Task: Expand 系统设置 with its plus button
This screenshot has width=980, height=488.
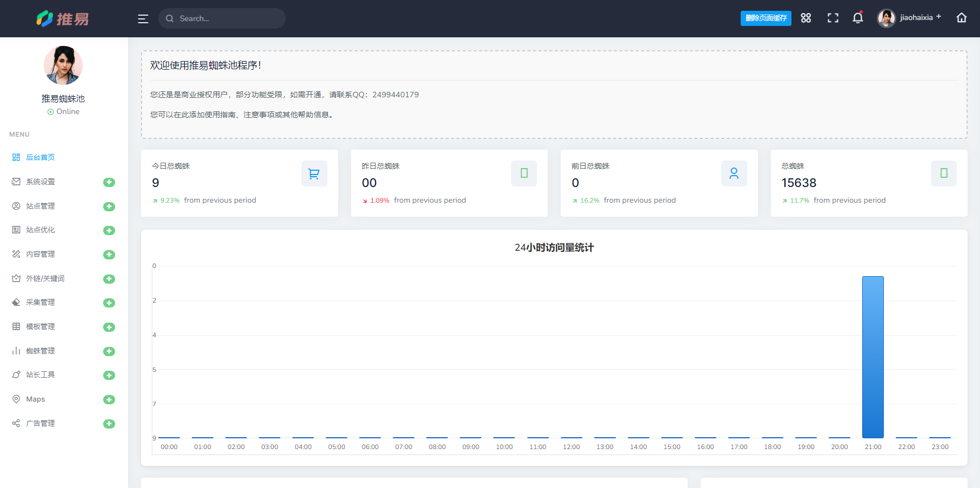Action: click(109, 182)
